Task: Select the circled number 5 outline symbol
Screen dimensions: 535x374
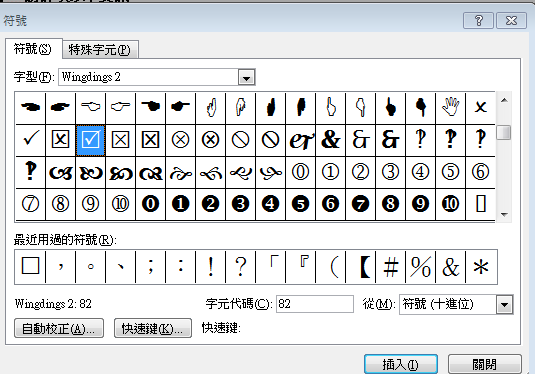Action: pos(451,172)
